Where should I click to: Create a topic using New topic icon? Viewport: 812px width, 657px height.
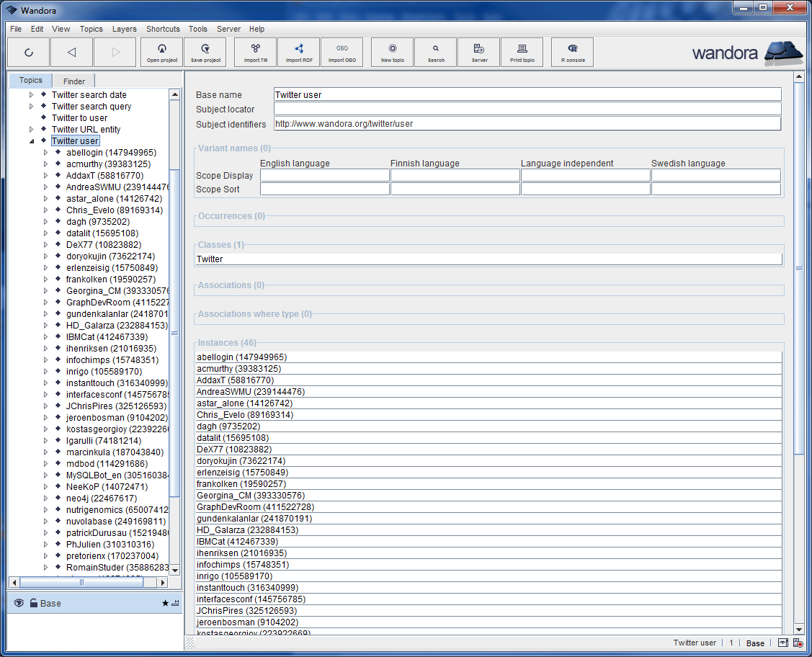(391, 52)
